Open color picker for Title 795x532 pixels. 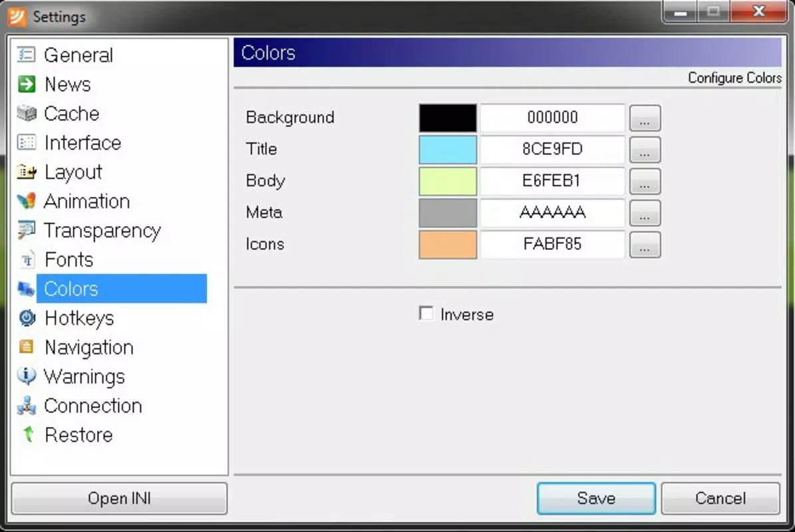(x=645, y=150)
